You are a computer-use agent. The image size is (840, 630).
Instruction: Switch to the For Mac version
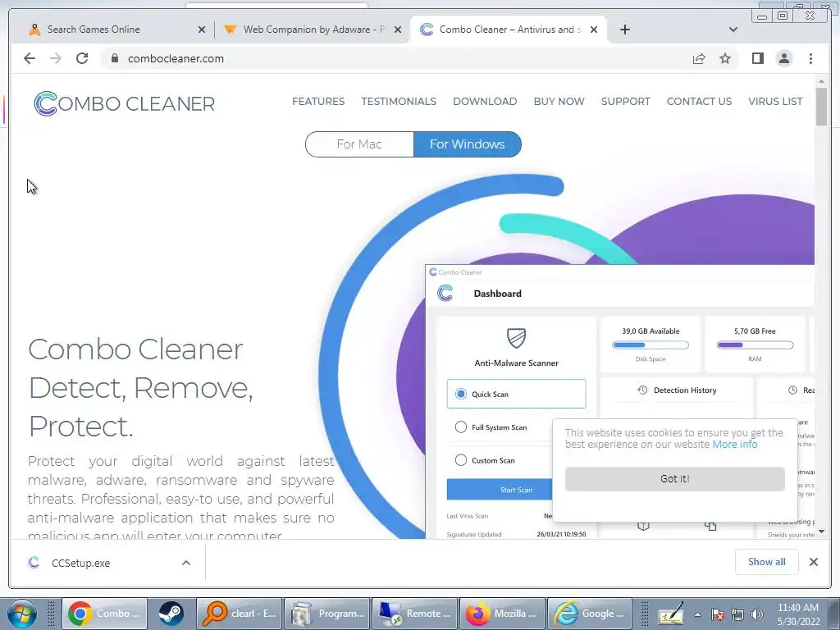click(359, 144)
